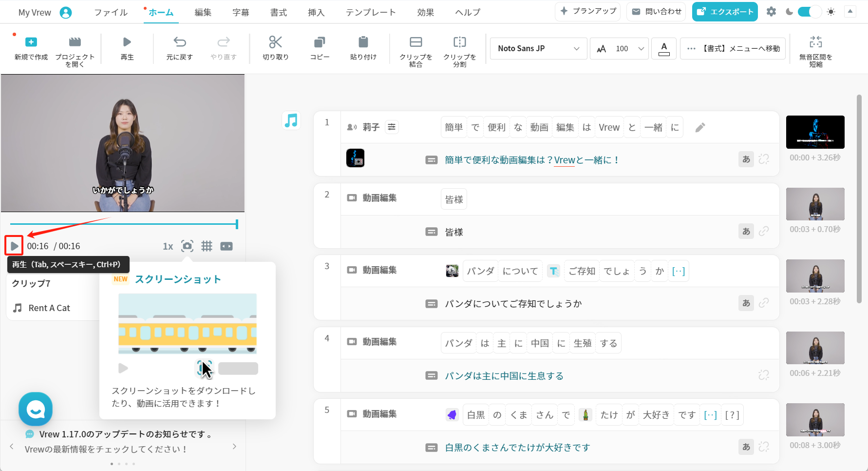Toggle the あ subtitle display on clip 1
The image size is (868, 471).
tap(746, 159)
